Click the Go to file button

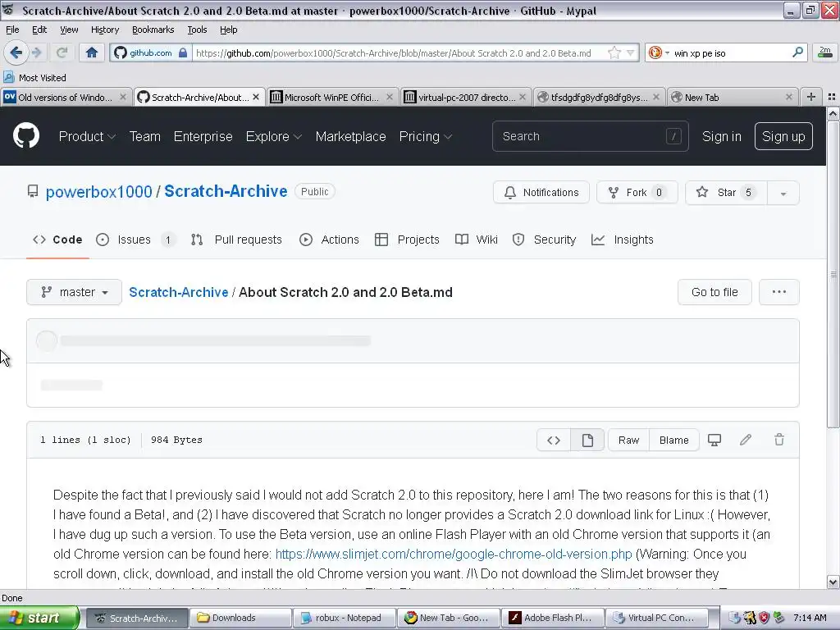[714, 292]
